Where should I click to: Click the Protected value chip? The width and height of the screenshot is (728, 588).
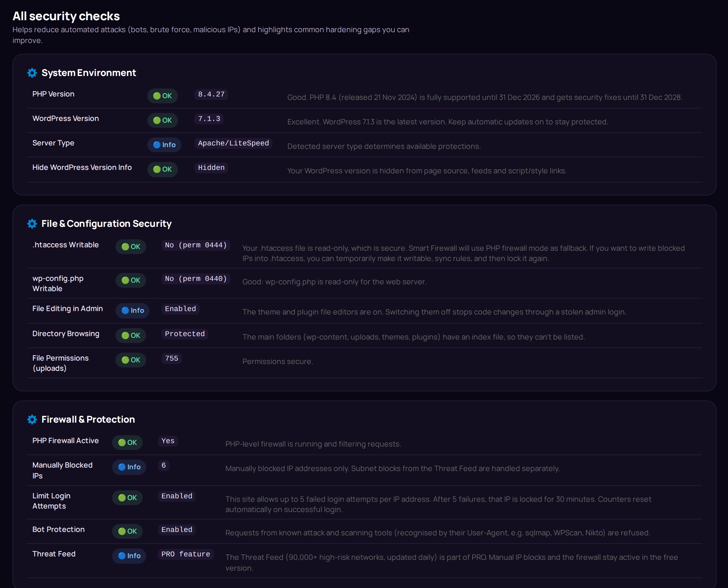tap(185, 334)
